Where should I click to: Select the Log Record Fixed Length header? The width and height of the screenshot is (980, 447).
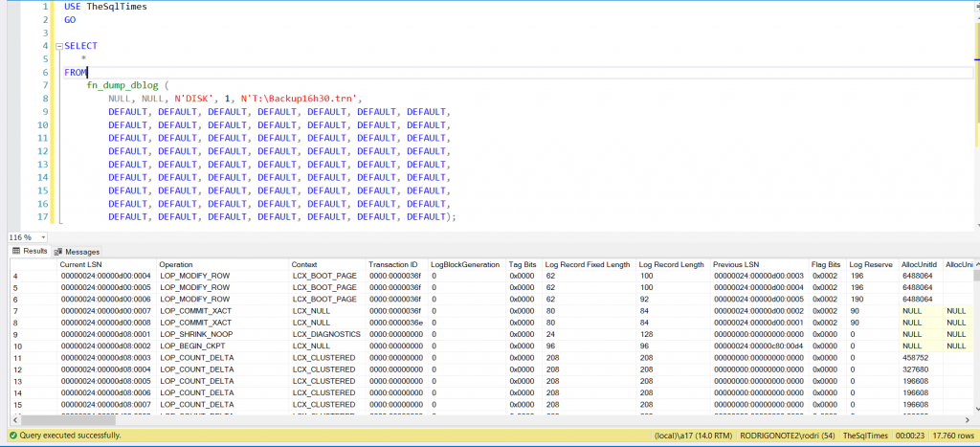point(589,264)
